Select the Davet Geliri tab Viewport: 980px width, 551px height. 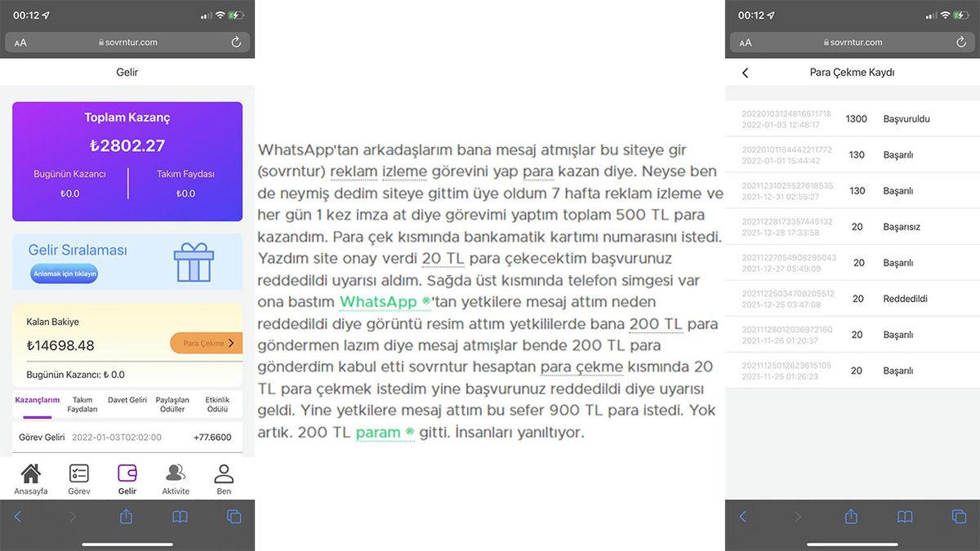coord(127,400)
